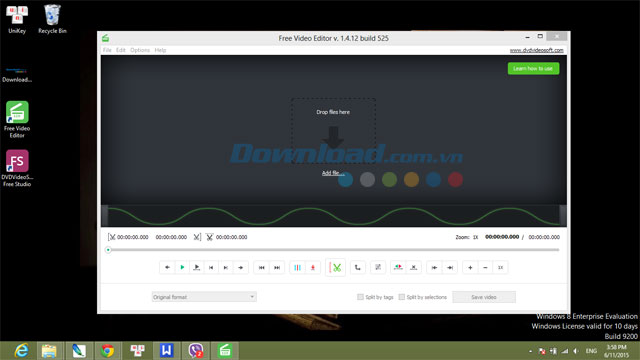Click the end selection bracket scissors icon
This screenshot has height=360, width=640.
tap(197, 237)
